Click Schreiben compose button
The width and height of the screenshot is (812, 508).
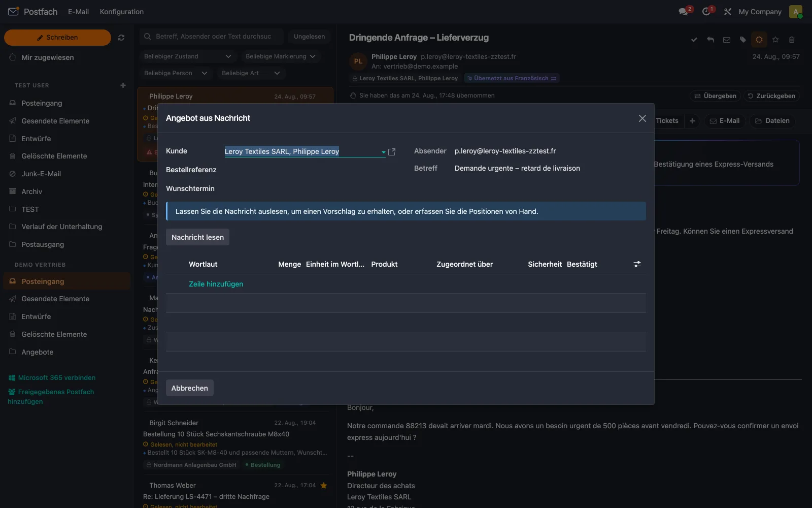tap(57, 38)
